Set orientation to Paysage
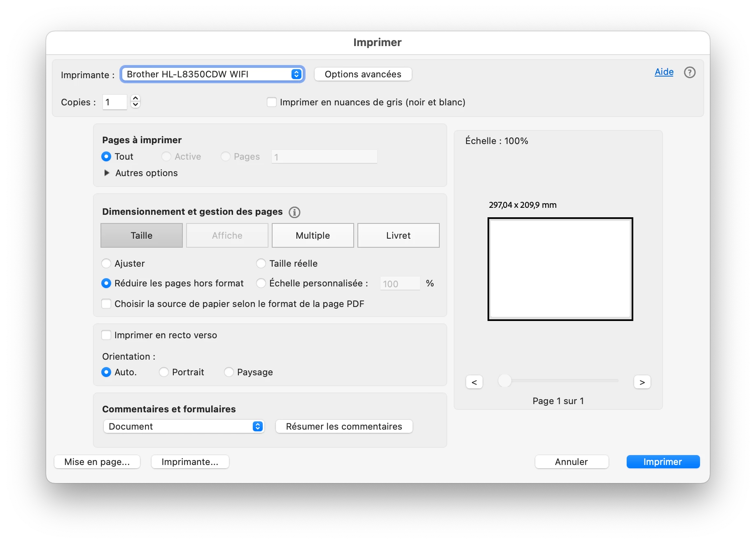The height and width of the screenshot is (544, 756). click(x=229, y=372)
